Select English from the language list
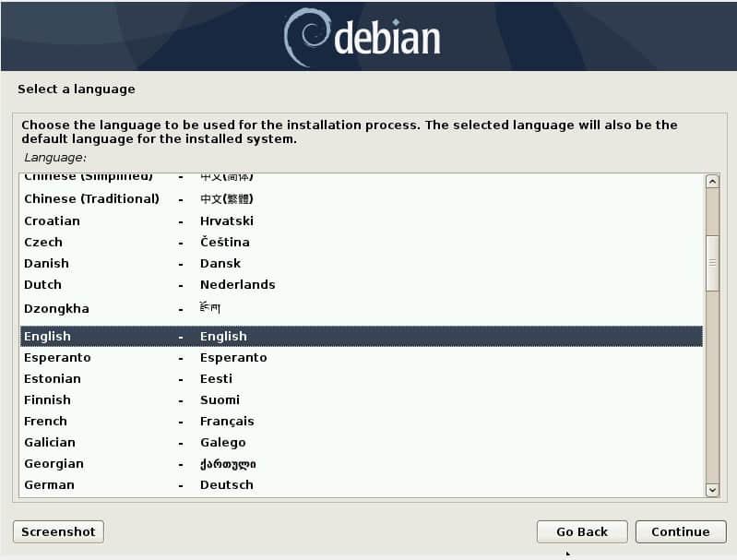737x560 pixels. (x=360, y=337)
